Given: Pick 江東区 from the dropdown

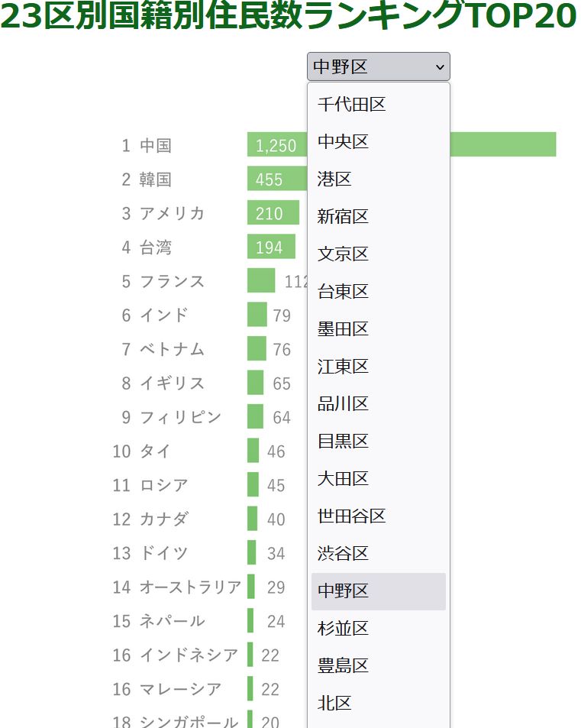Looking at the screenshot, I should 378,367.
